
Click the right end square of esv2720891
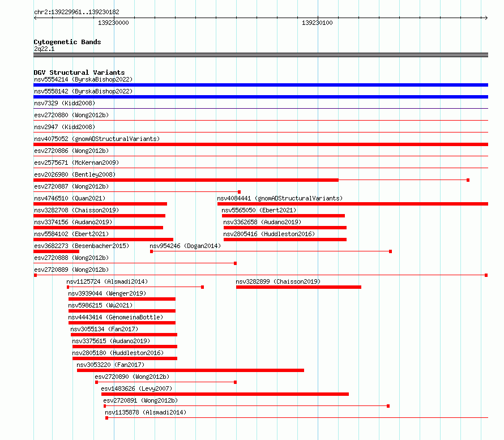coord(388,406)
